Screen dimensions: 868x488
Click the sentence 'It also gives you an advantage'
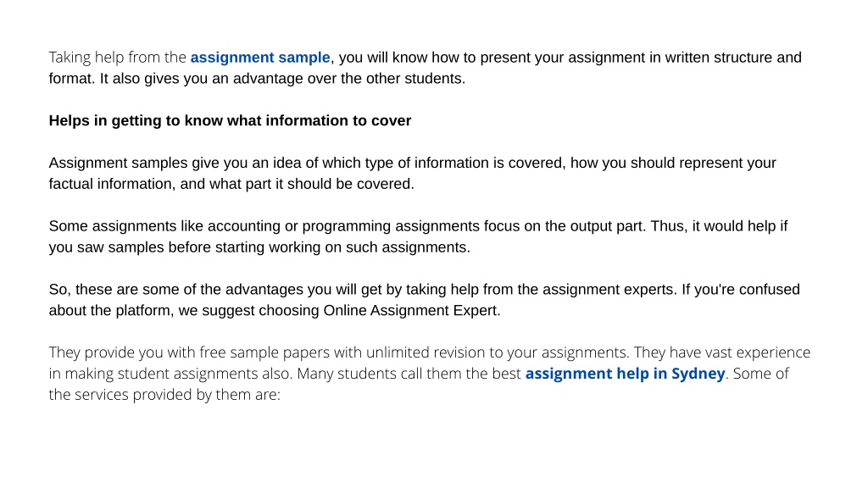(282, 79)
